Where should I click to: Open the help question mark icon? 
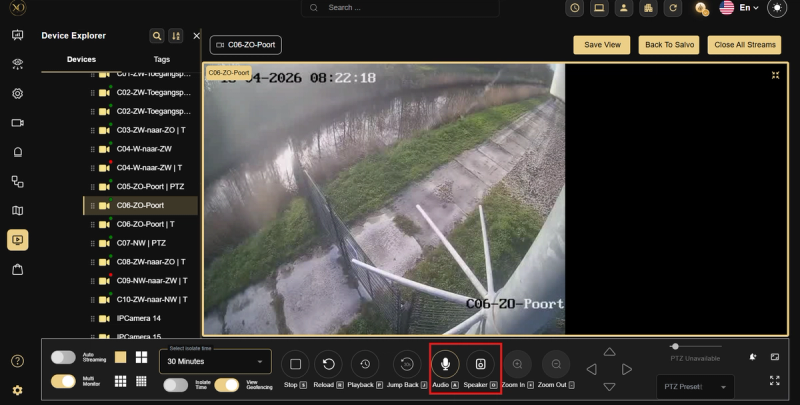[x=17, y=361]
